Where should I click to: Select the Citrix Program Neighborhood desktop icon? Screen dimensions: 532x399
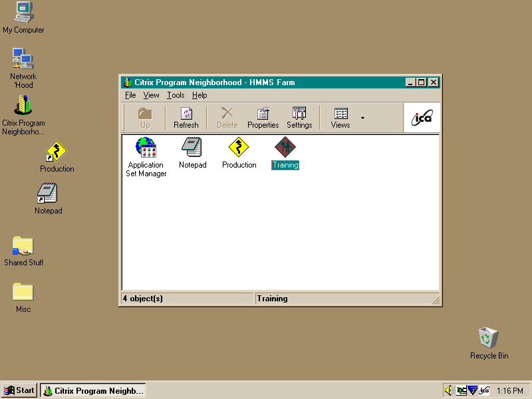tap(23, 115)
